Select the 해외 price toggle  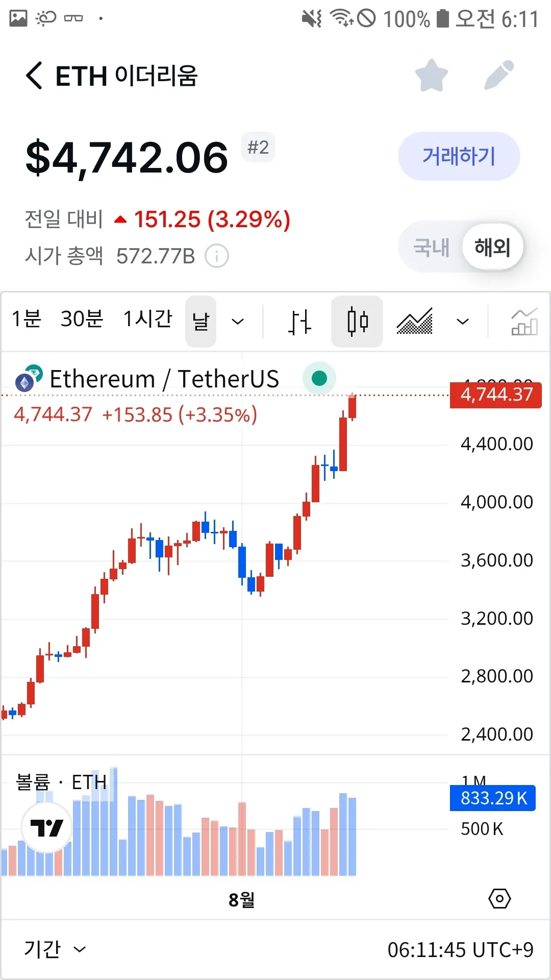coord(492,248)
